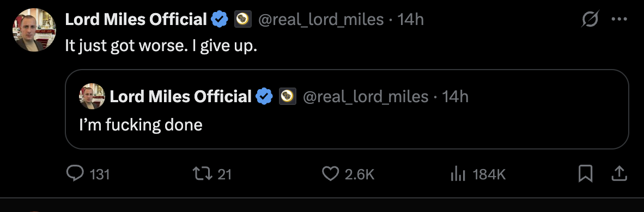
Task: Bookmark this post
Action: pyautogui.click(x=585, y=174)
